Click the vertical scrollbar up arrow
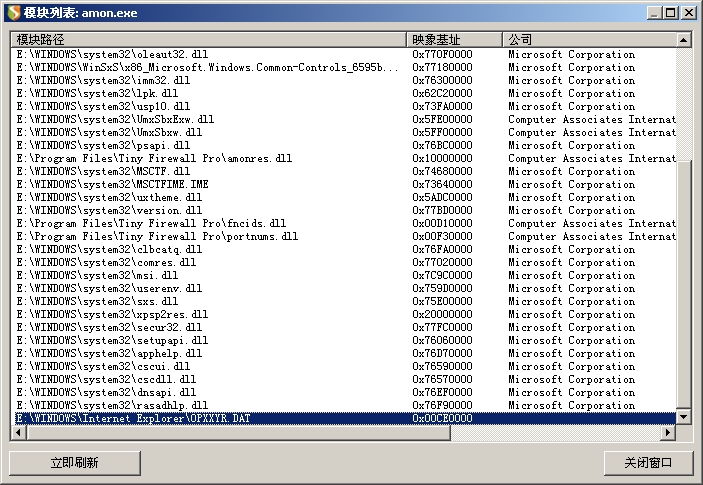The height and width of the screenshot is (485, 703). pos(684,40)
